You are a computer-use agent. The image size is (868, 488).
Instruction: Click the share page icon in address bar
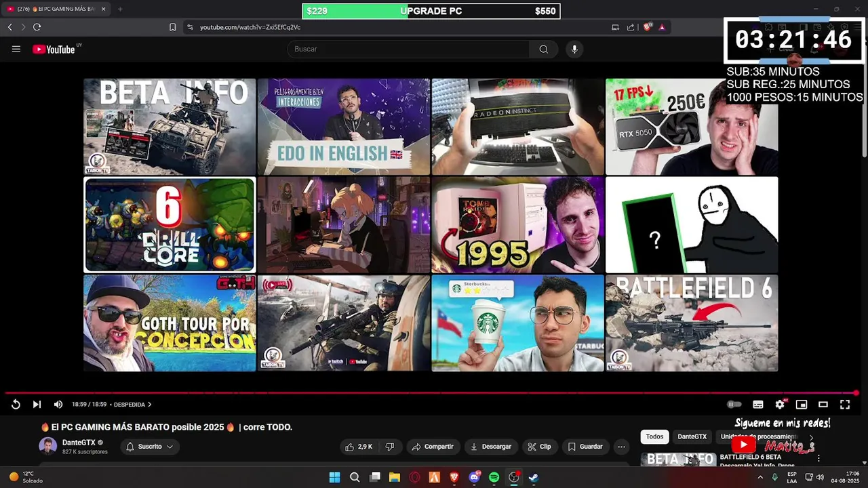[x=631, y=27]
